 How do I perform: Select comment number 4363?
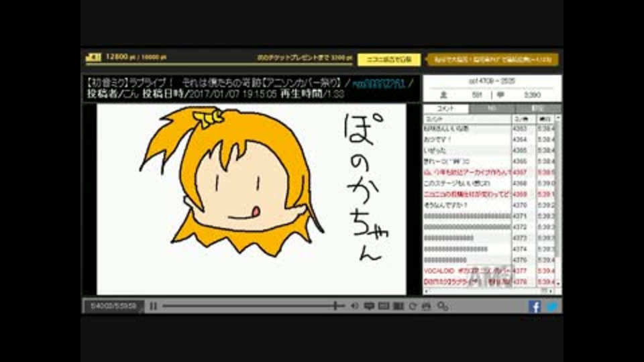(489, 129)
